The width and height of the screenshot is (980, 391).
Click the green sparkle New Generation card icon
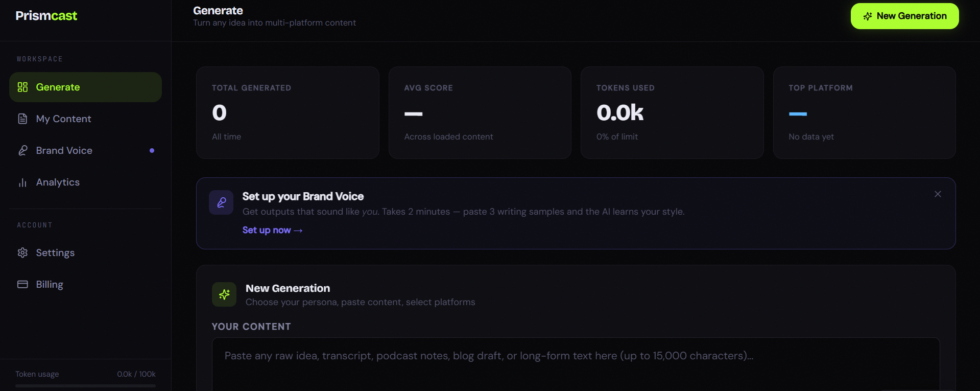[x=224, y=294]
